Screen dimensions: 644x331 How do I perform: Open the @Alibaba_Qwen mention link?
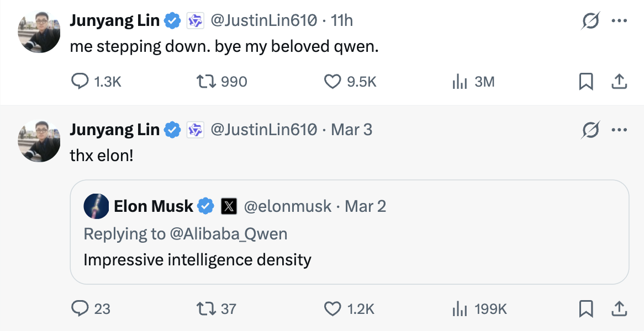(x=229, y=233)
